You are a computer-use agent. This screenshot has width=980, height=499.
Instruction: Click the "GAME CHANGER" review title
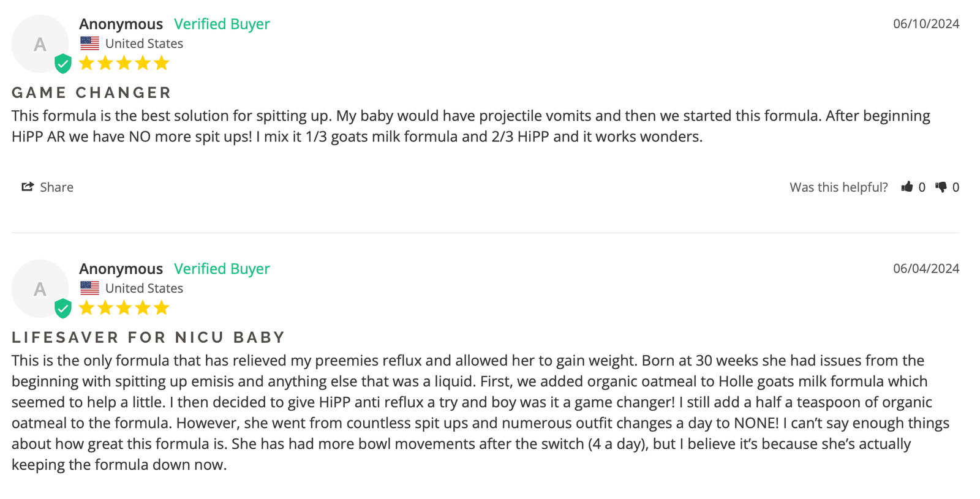click(x=92, y=92)
